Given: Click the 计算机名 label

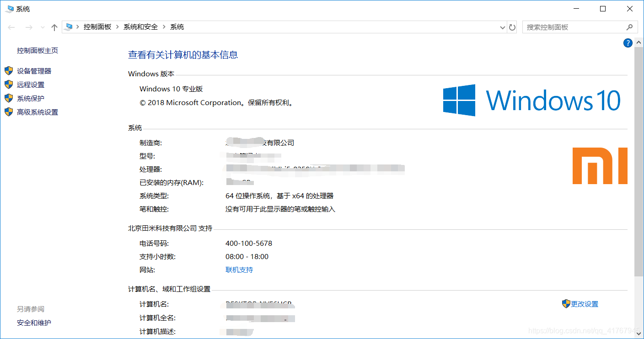Looking at the screenshot, I should (x=154, y=304).
